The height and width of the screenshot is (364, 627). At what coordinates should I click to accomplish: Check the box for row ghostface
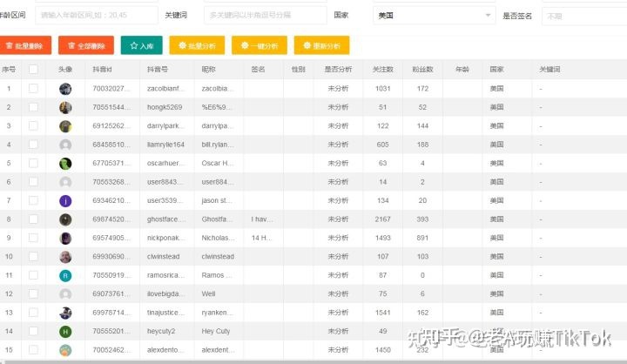(x=33, y=219)
